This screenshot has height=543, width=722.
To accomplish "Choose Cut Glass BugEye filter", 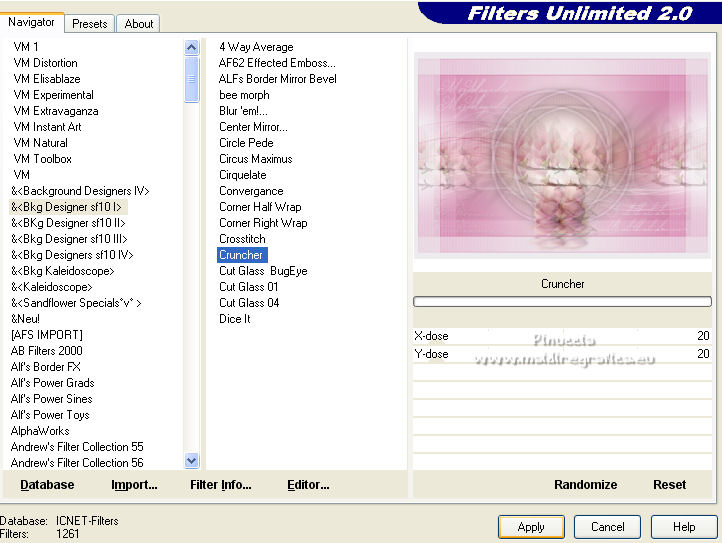I will [263, 271].
